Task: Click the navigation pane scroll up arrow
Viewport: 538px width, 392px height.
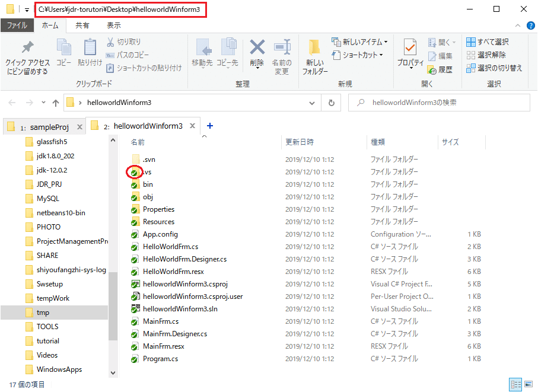Action: point(113,140)
